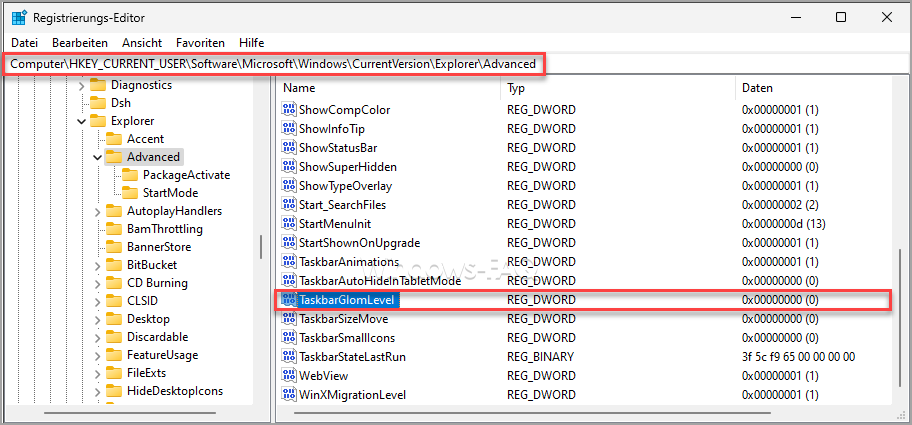Click the REG_BINARY type cell
The width and height of the screenshot is (912, 425).
tap(540, 356)
